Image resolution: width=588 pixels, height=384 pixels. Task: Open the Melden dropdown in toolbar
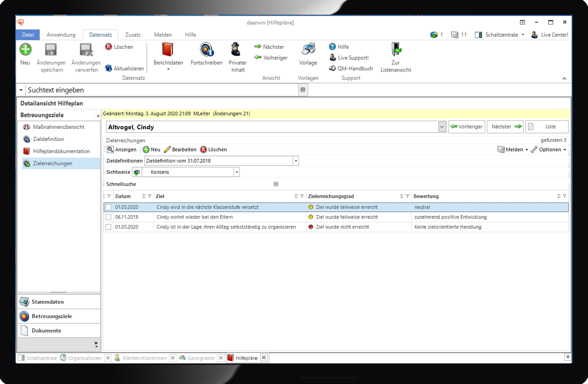click(513, 150)
